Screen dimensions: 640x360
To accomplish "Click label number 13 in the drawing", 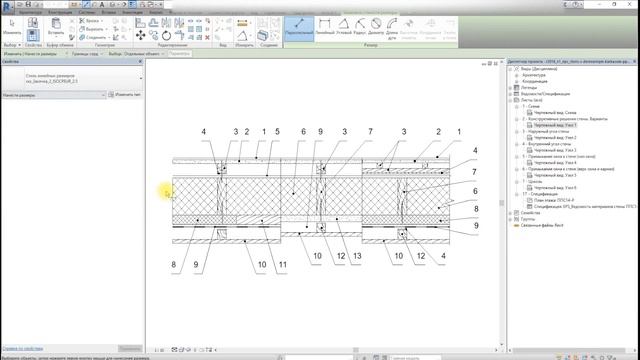I will tap(357, 256).
